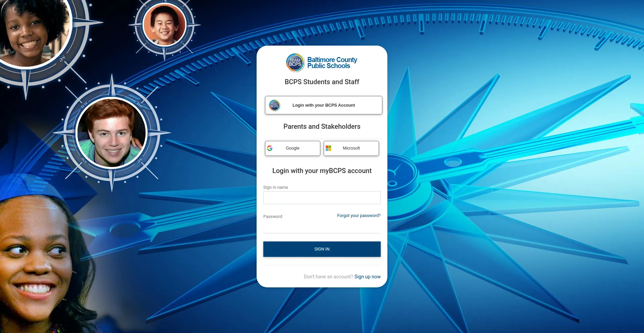Click the BCPS icon in login button
This screenshot has height=333, width=644.
point(274,105)
